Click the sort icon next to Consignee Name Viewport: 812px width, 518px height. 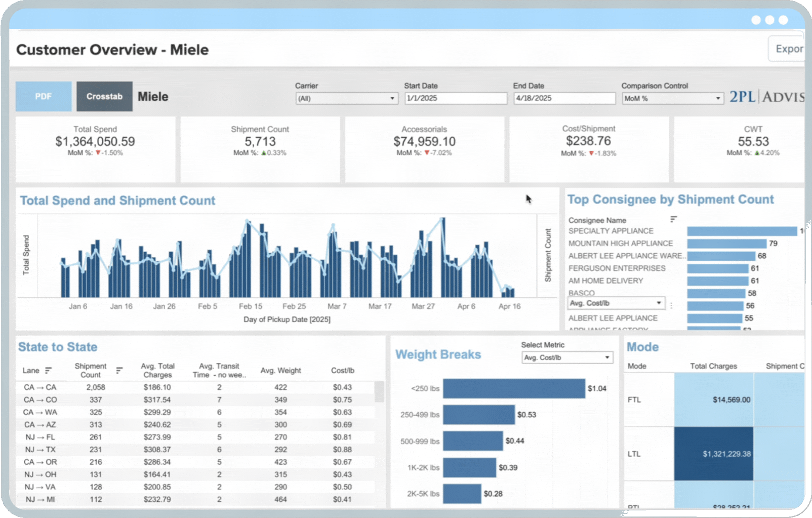[673, 219]
